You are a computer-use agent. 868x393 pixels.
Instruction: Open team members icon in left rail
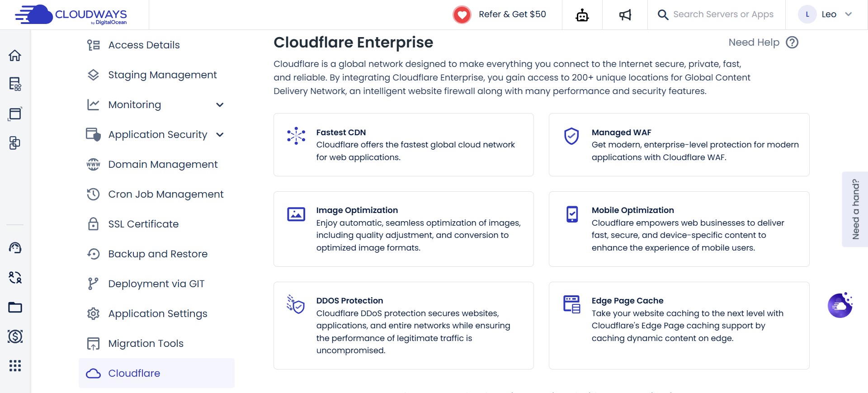[15, 277]
